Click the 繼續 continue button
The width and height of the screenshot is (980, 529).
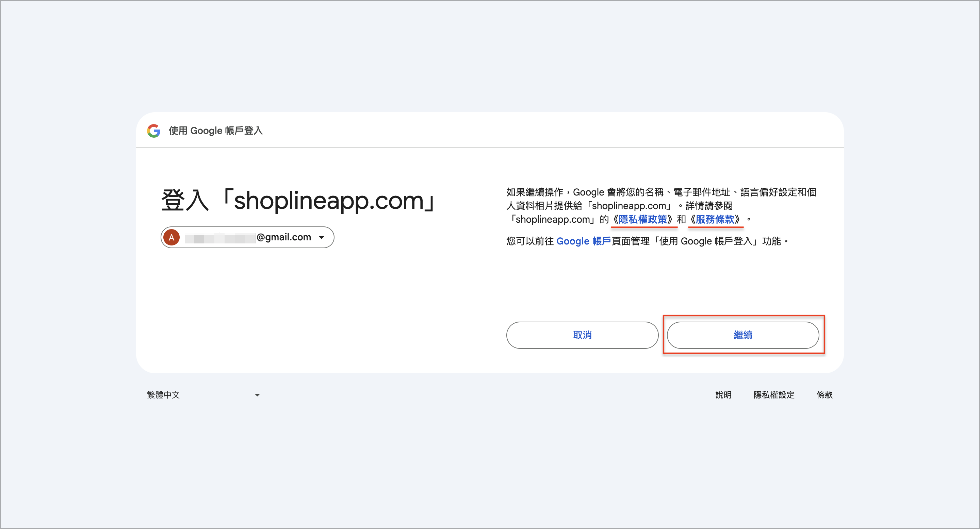(x=742, y=335)
